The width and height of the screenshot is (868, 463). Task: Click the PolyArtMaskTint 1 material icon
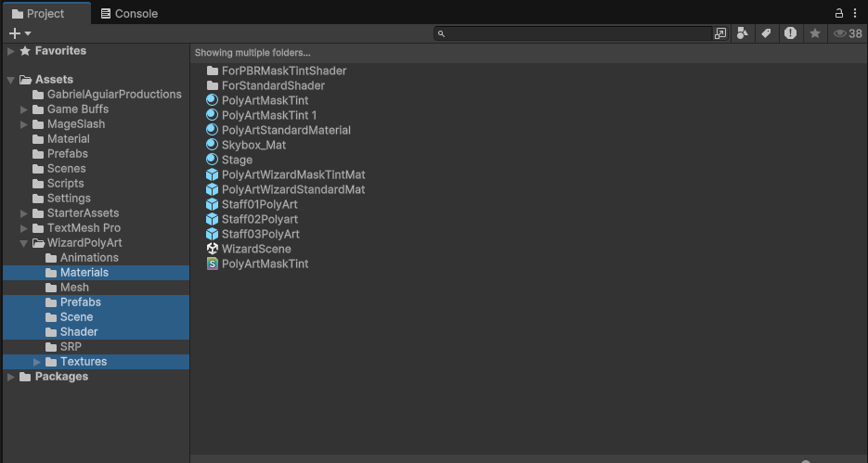(212, 115)
